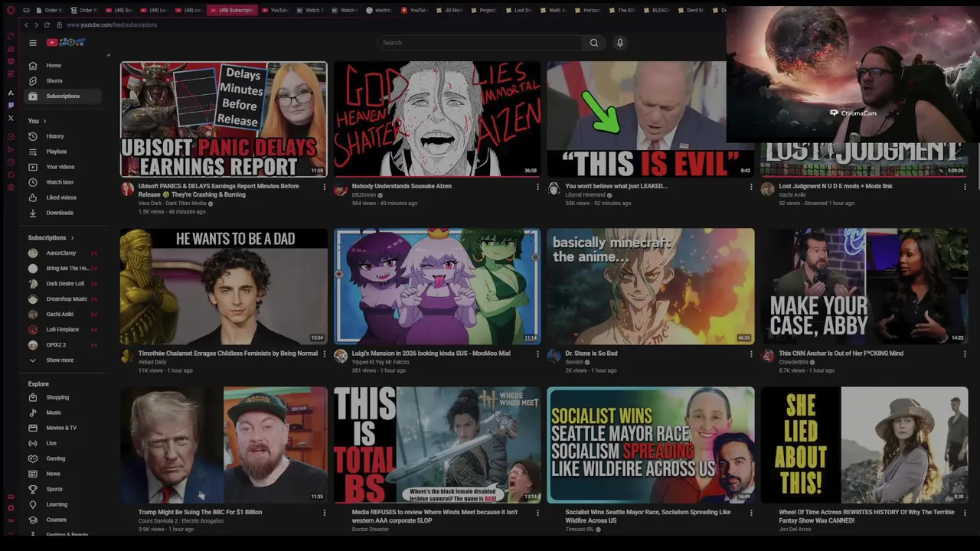980x551 pixels.
Task: Open Gaming in Explore section
Action: 64,458
